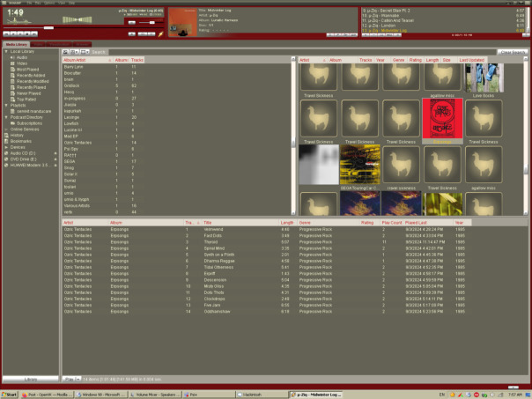
Task: Collapse the Playlists tree node
Action: [6, 105]
